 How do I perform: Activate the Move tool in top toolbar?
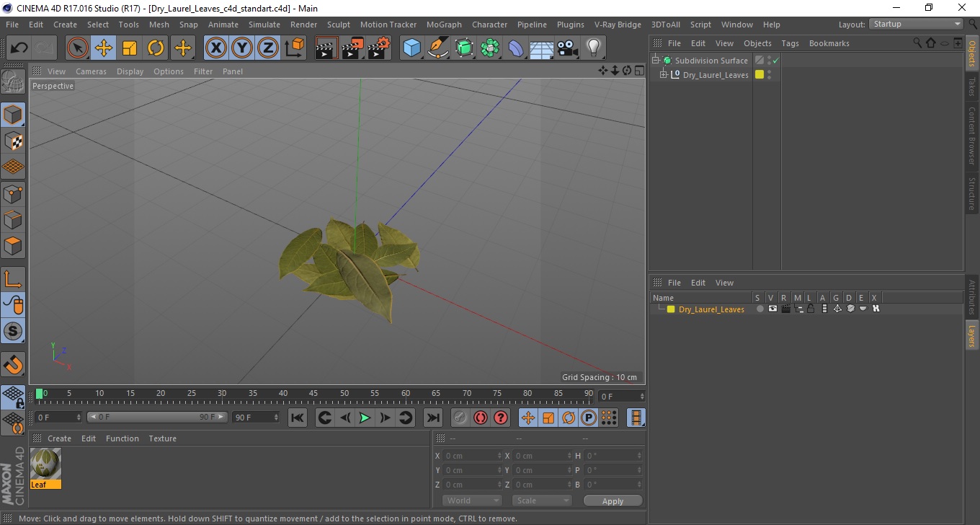click(104, 48)
